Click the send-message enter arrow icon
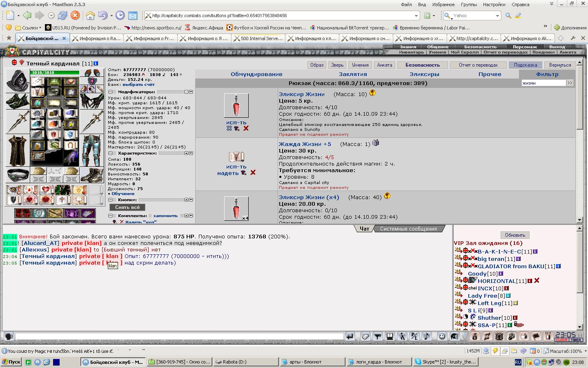 pos(350,336)
